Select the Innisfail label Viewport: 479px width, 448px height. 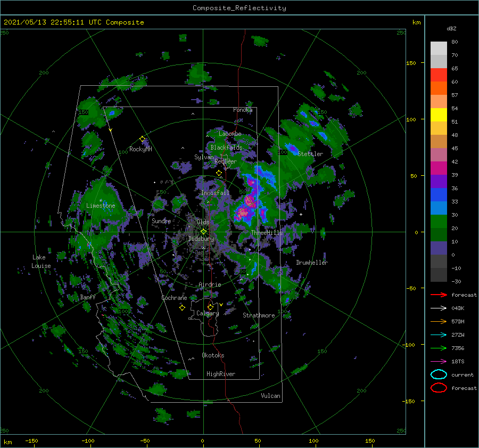pos(215,193)
